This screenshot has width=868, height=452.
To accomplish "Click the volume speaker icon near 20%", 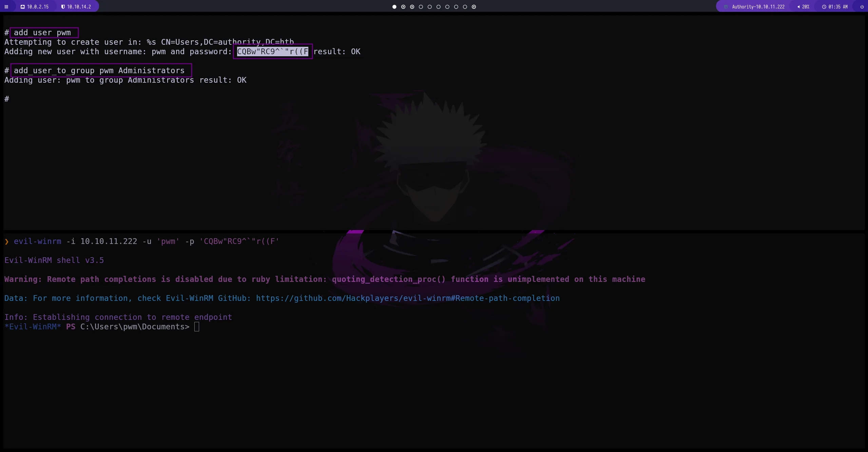I will point(798,6).
